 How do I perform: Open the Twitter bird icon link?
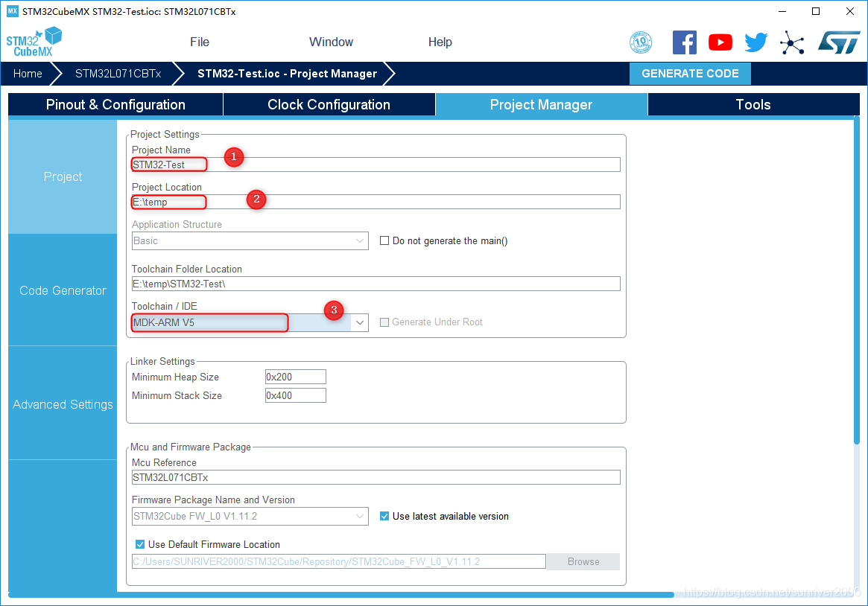click(x=755, y=42)
